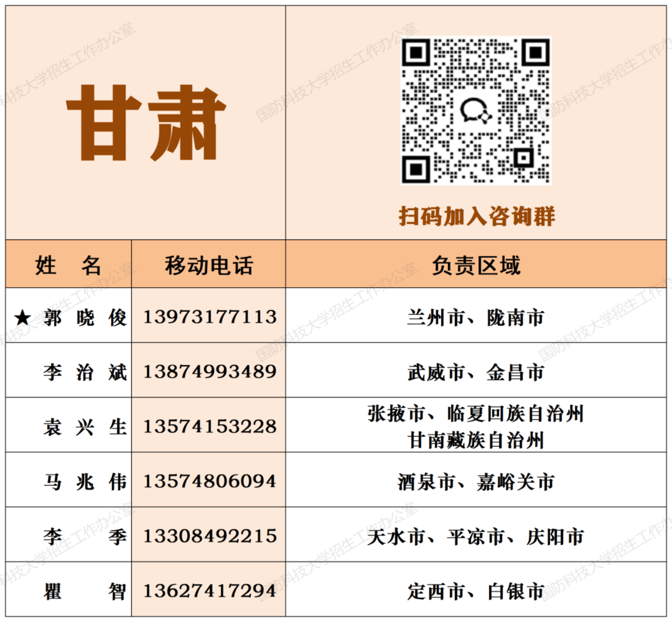Image resolution: width=672 pixels, height=622 pixels.
Task: Click the 白银市 region text
Action: click(x=515, y=592)
